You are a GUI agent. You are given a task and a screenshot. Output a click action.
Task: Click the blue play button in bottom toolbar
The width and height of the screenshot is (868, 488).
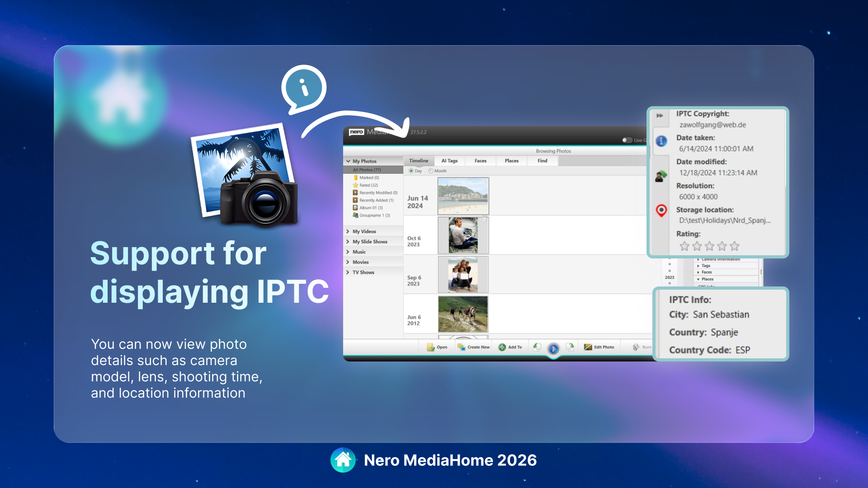click(554, 349)
